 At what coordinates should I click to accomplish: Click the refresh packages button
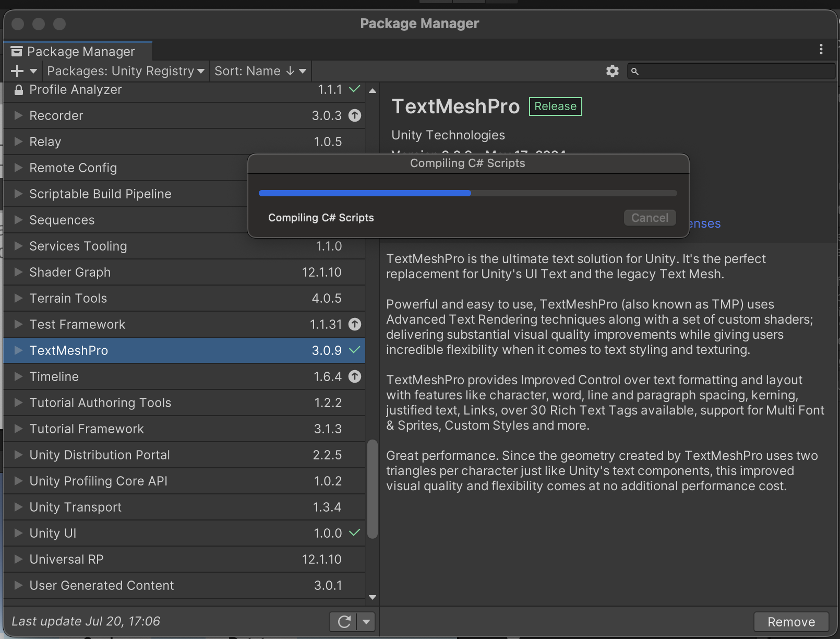(344, 622)
